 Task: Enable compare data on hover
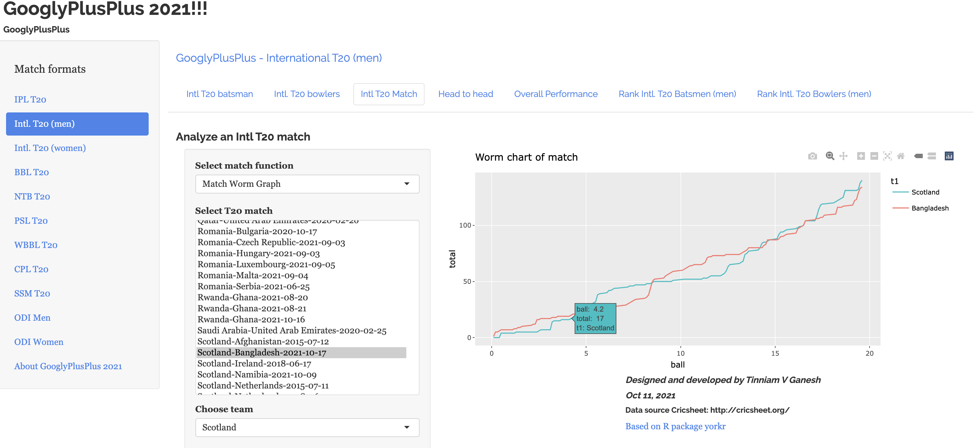coord(932,156)
